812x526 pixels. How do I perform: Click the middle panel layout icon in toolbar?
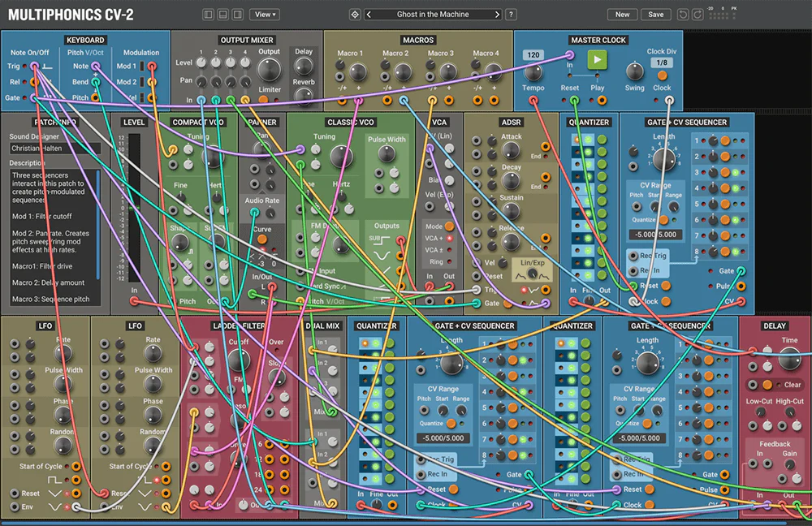click(x=223, y=13)
